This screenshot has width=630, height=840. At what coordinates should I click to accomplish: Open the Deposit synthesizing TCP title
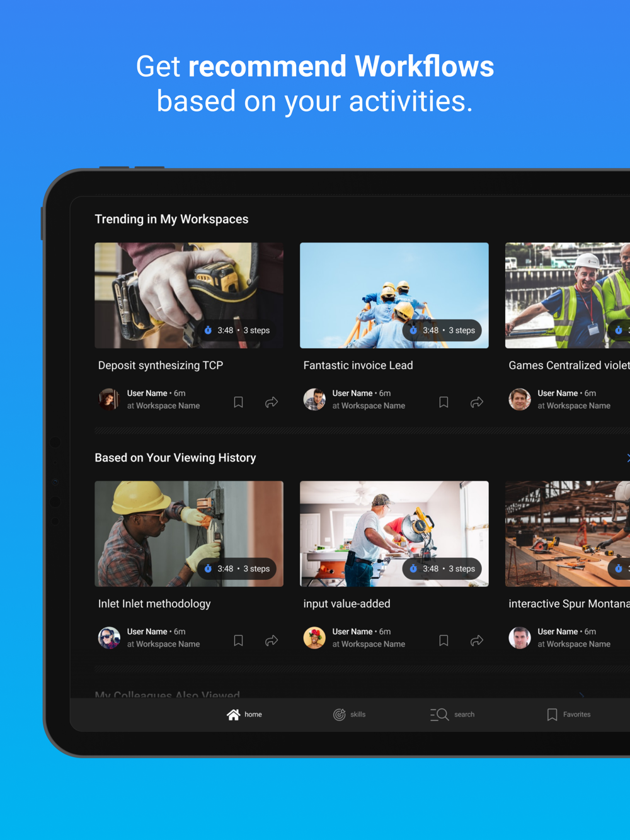pyautogui.click(x=161, y=365)
